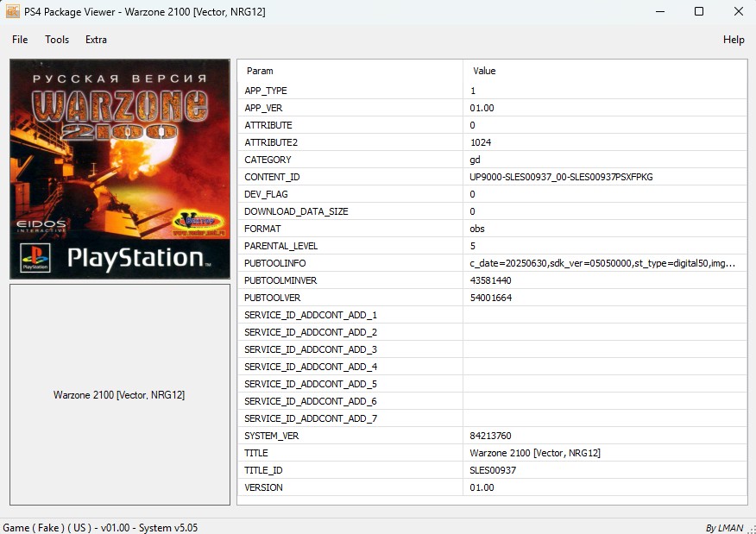Image resolution: width=756 pixels, height=534 pixels.
Task: Click the 84213760 SYSTEM_VER value
Action: (x=490, y=437)
